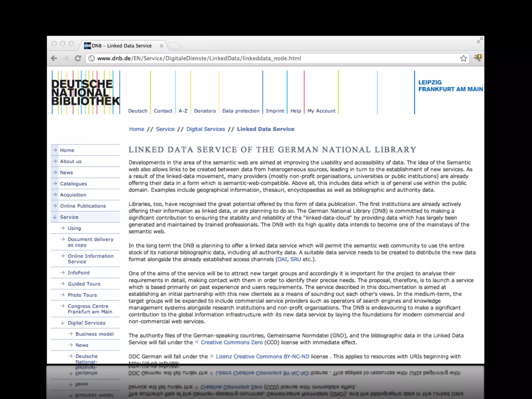This screenshot has height=399, width=532.
Task: Click the fullscreen arrows icon in the window corner
Action: [x=480, y=41]
